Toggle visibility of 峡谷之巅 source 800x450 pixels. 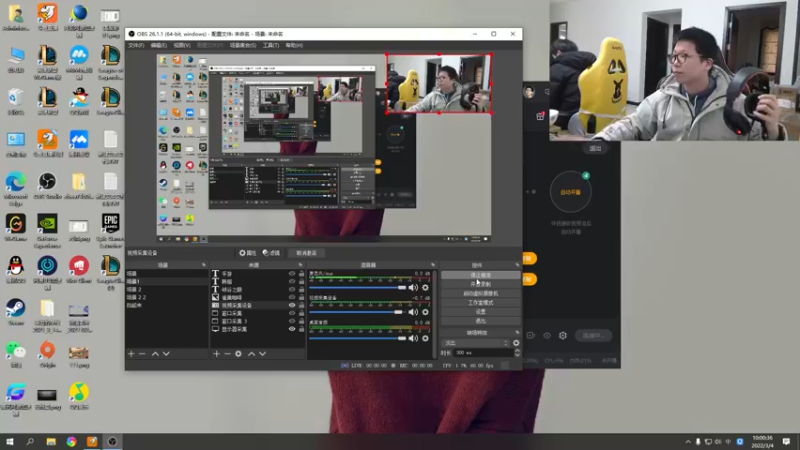292,289
